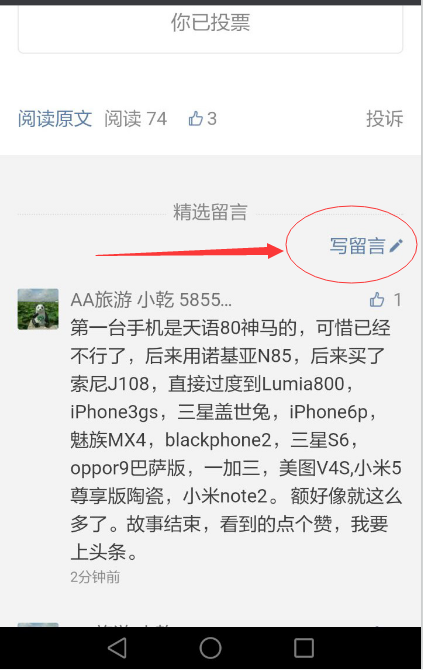The image size is (423, 670).
Task: Click the 精选留言 section heading
Action: point(210,212)
